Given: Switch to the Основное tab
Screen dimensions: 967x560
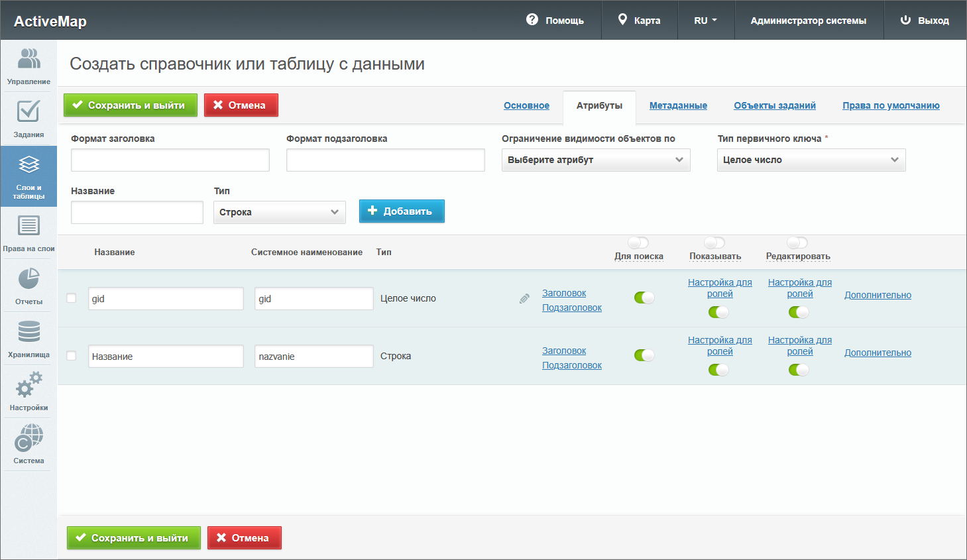Looking at the screenshot, I should tap(526, 105).
